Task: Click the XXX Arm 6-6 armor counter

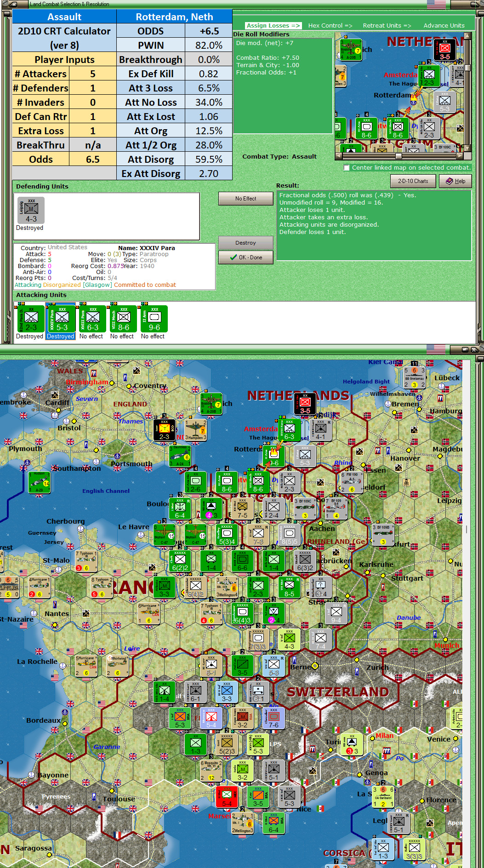Action: coord(243,561)
